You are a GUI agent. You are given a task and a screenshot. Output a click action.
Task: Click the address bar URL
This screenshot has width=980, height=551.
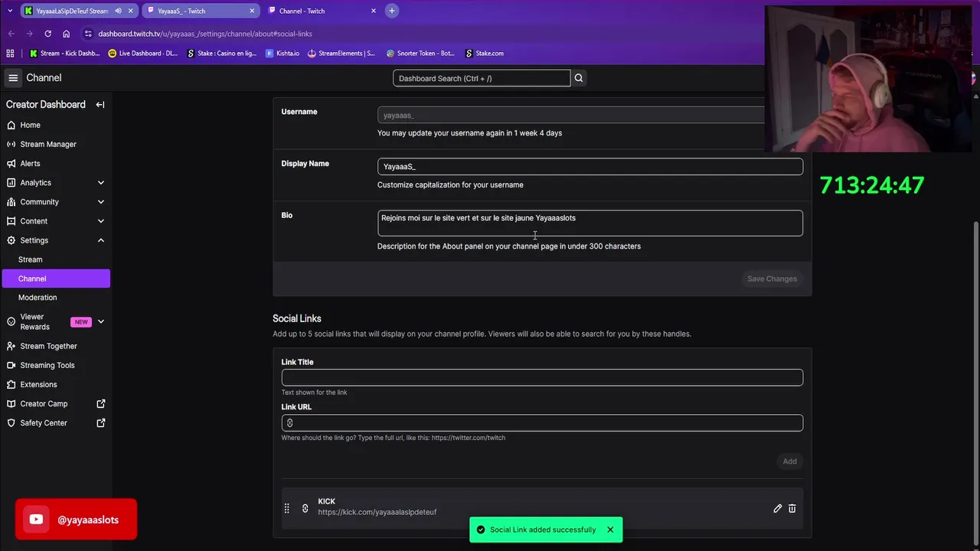205,34
